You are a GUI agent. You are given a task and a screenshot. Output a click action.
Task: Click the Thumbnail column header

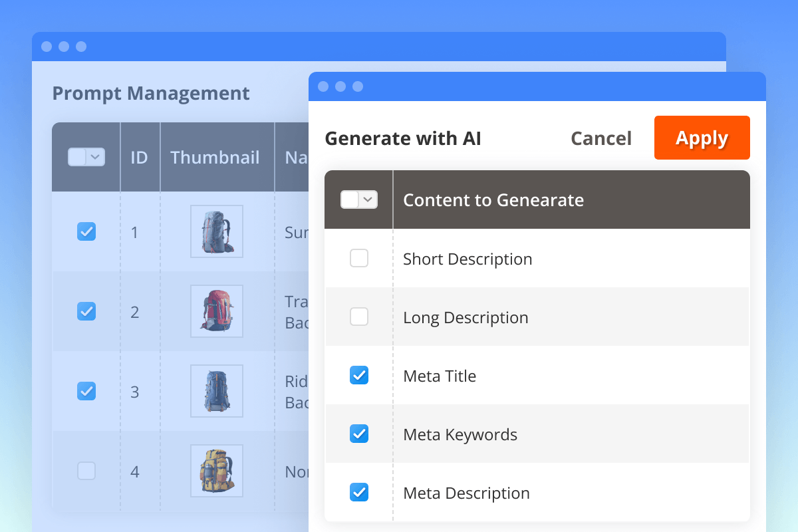point(215,158)
